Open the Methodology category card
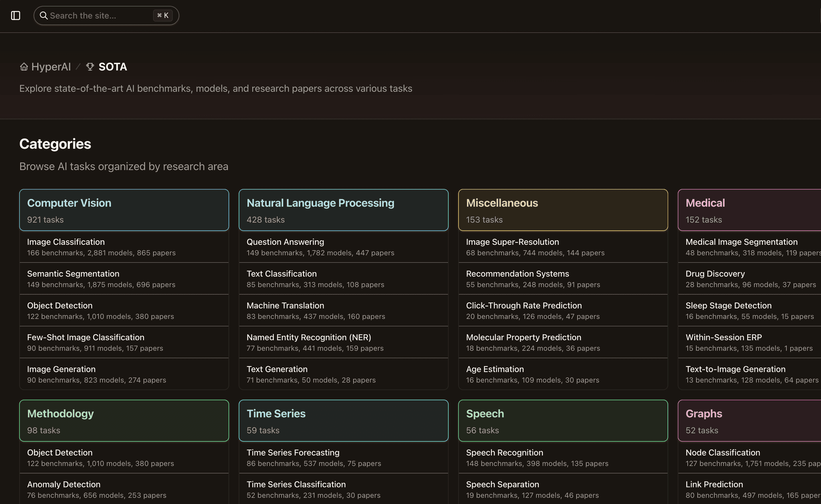Viewport: 821px width, 504px height. tap(124, 421)
